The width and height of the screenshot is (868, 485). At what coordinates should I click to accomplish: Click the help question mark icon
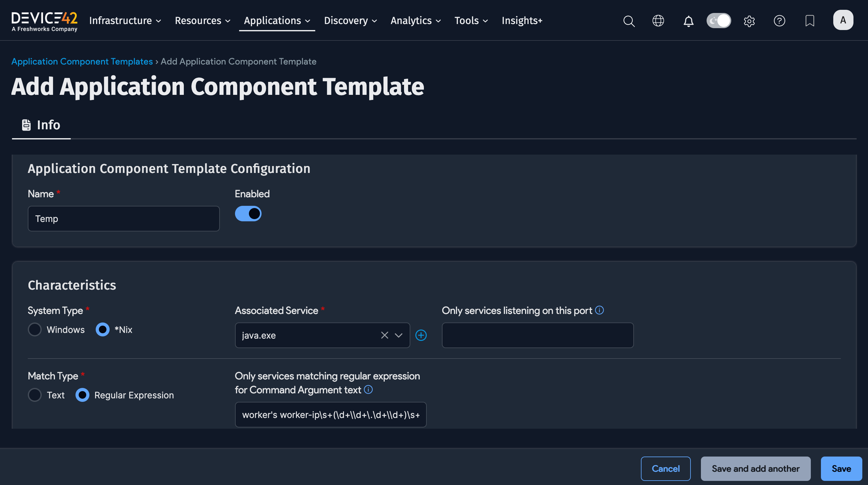pos(779,21)
